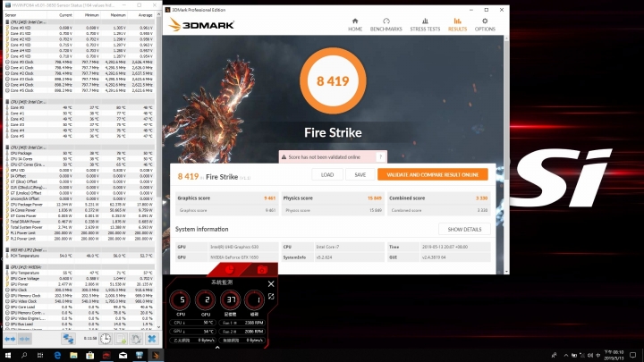Open the camera tab in MSI widget
The image size is (644, 362).
[x=262, y=269]
